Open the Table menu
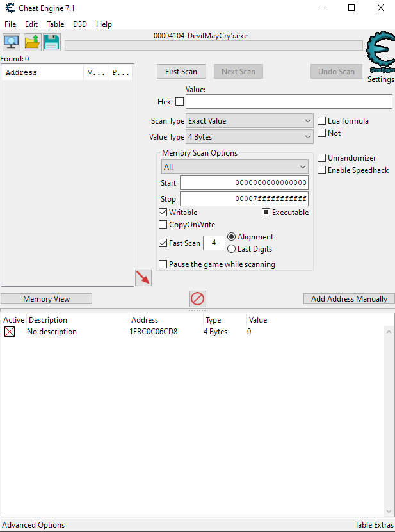395x532 pixels. pyautogui.click(x=55, y=24)
